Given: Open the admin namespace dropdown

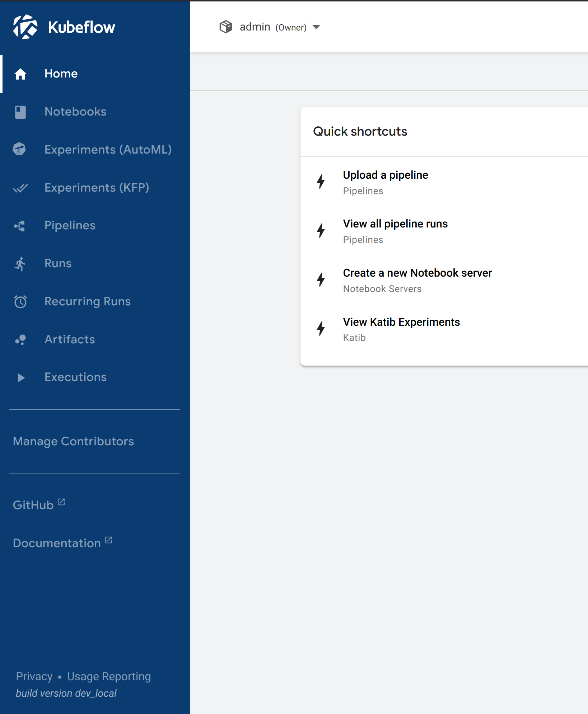Looking at the screenshot, I should (316, 27).
